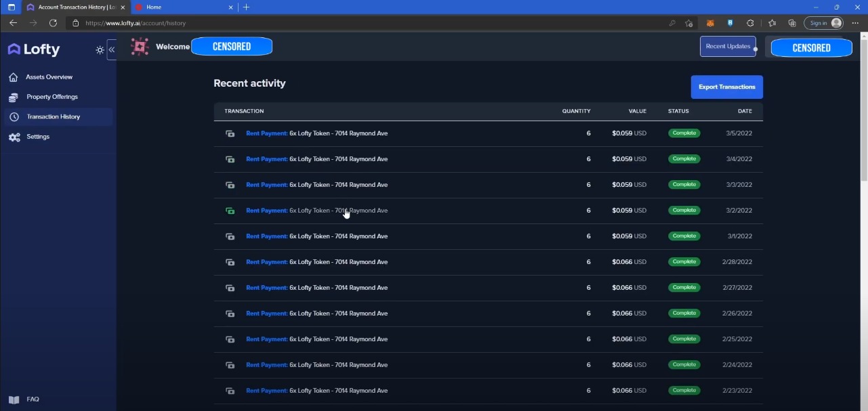Open Rent Payment link dated 3/5/2022
The image size is (868, 411).
(267, 133)
